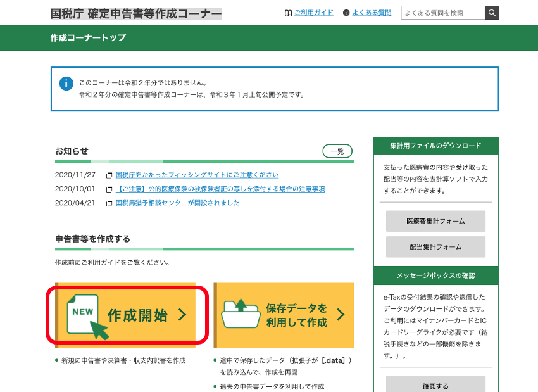Click 国税庁 確定申告書等作成コーナー site title
538x392 pixels.
coord(136,14)
